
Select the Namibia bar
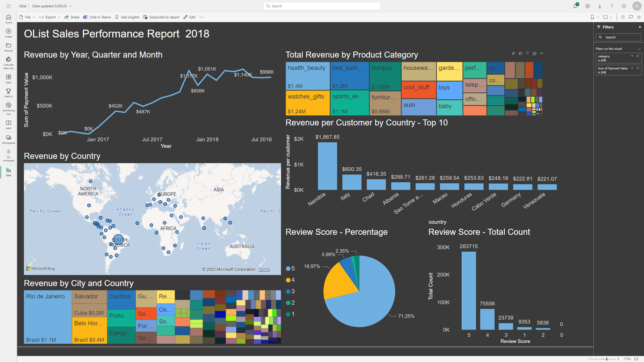(x=327, y=166)
